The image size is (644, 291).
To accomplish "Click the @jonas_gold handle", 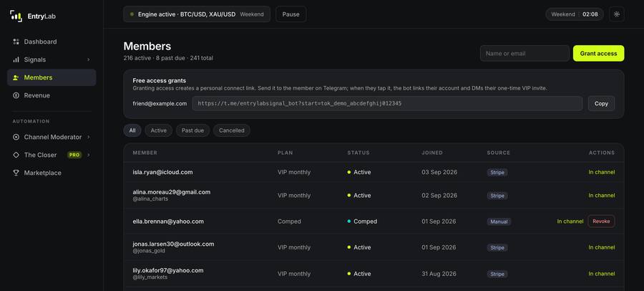I will pos(150,251).
